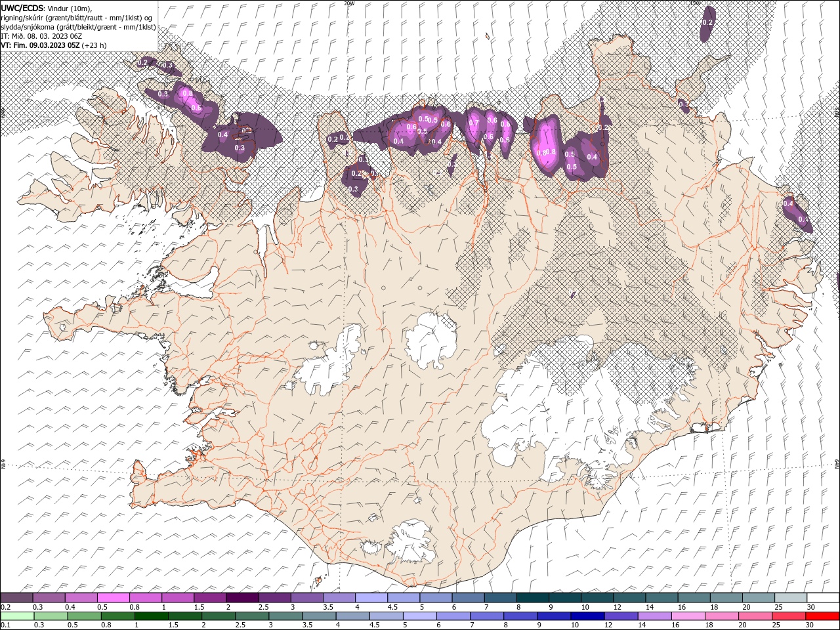
Task: Click the medium green 0.5 swatch in the lower legend row
Action: pyautogui.click(x=84, y=616)
